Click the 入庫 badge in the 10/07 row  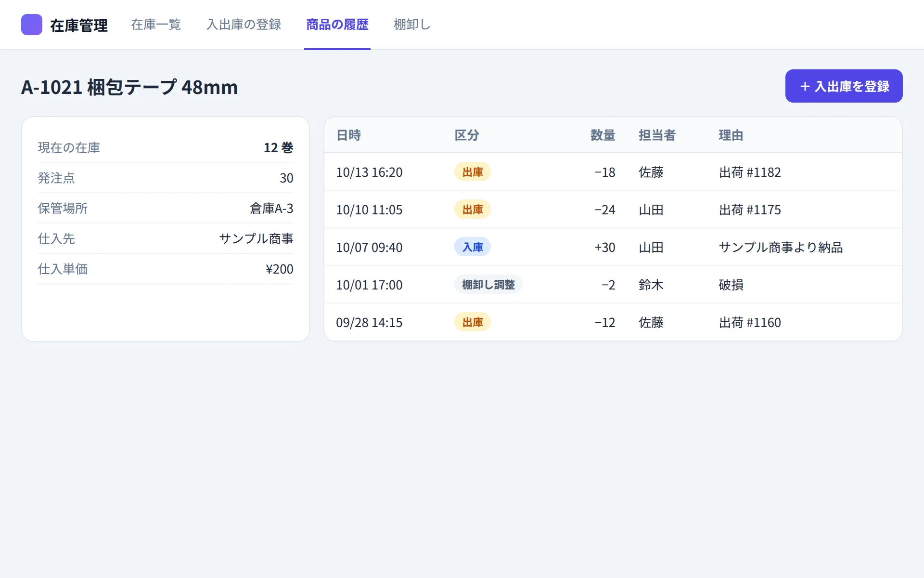473,247
